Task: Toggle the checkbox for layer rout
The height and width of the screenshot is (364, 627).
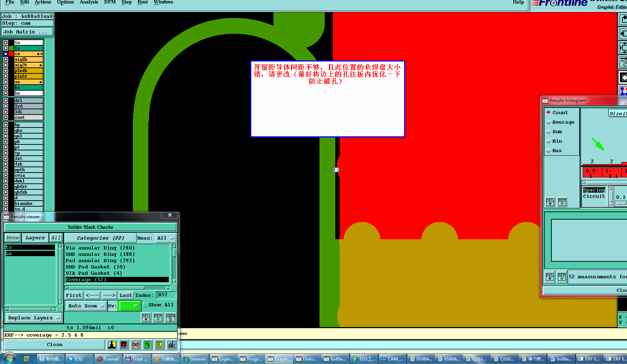Action: click(6, 117)
